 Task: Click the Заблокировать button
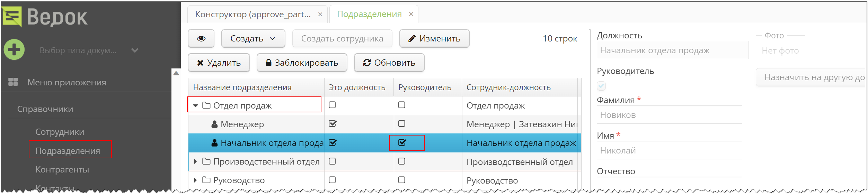click(x=302, y=63)
